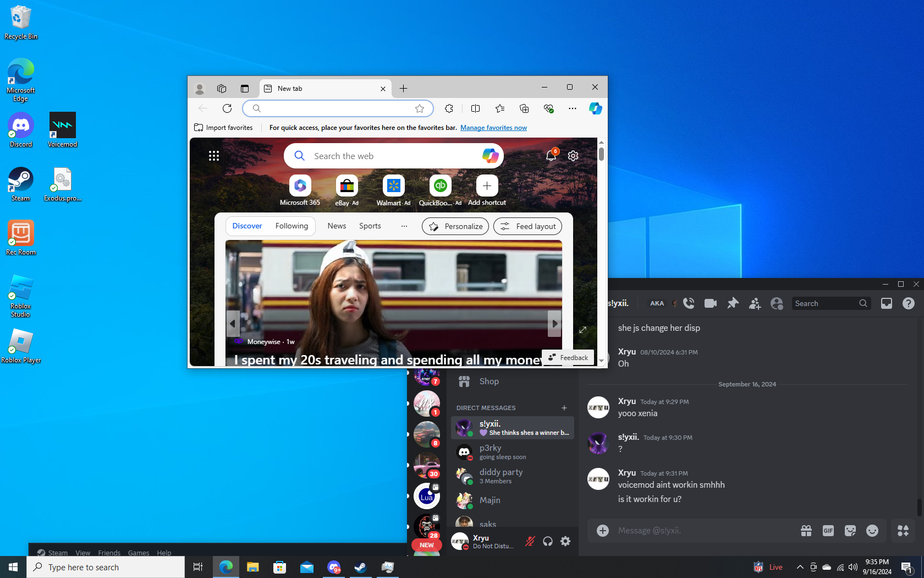Open the Walmart shortcut
924x578 pixels.
click(x=393, y=190)
